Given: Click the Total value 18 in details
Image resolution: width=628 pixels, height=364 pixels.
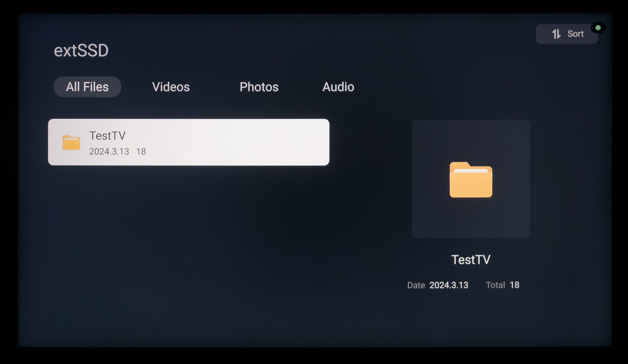Looking at the screenshot, I should tap(514, 285).
